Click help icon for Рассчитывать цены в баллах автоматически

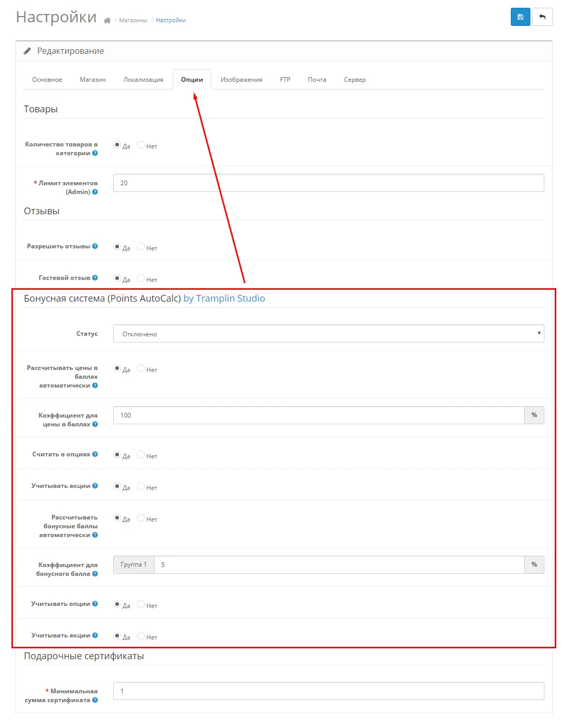click(x=95, y=385)
